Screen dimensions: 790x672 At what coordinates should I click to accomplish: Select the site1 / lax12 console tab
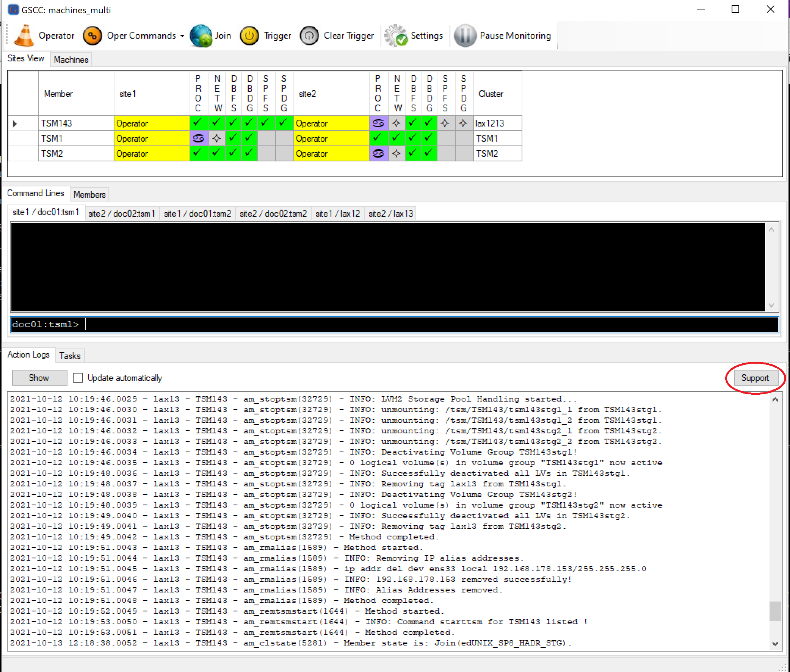(338, 214)
